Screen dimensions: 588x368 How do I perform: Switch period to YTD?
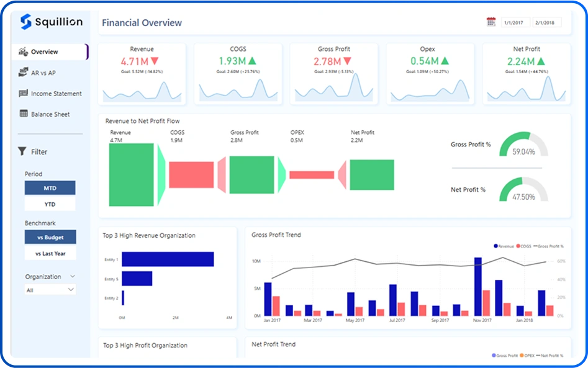click(x=50, y=204)
